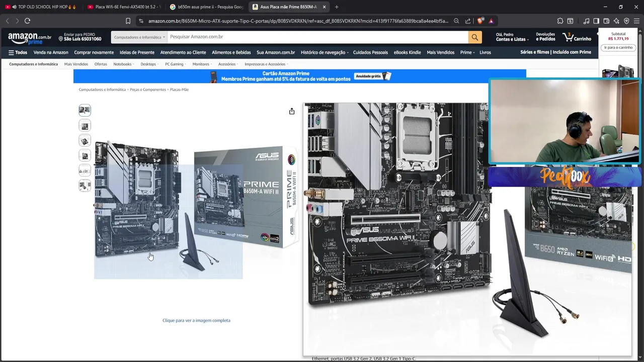Open the VPN shield icon
Screen dimensions: 644x362
[x=626, y=21]
